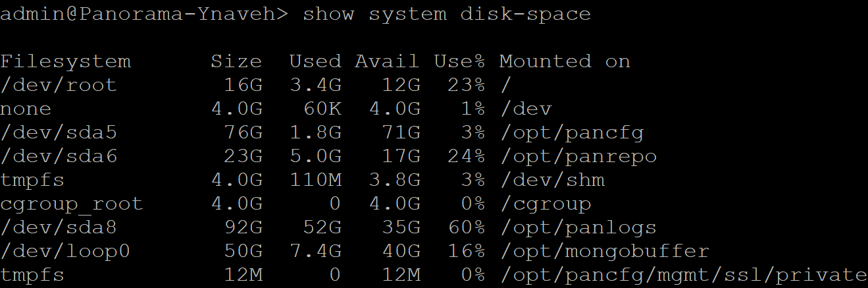Click the /dev/shm mount point
The image size is (868, 288).
551,180
